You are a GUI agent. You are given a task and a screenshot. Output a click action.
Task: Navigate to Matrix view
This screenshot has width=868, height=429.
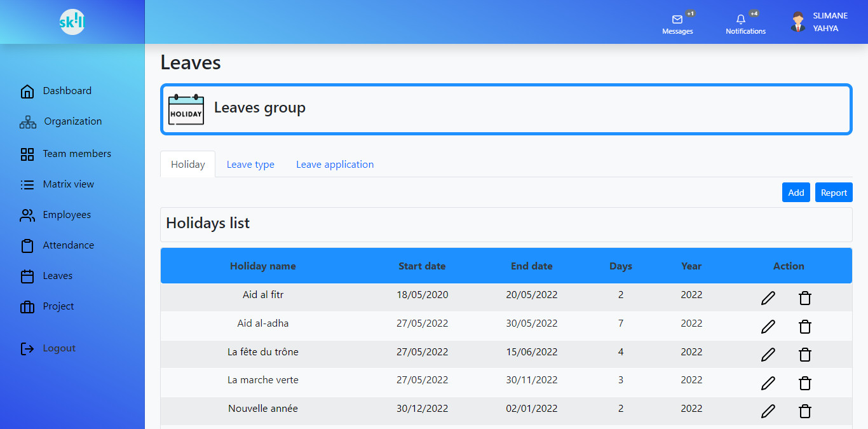click(68, 184)
